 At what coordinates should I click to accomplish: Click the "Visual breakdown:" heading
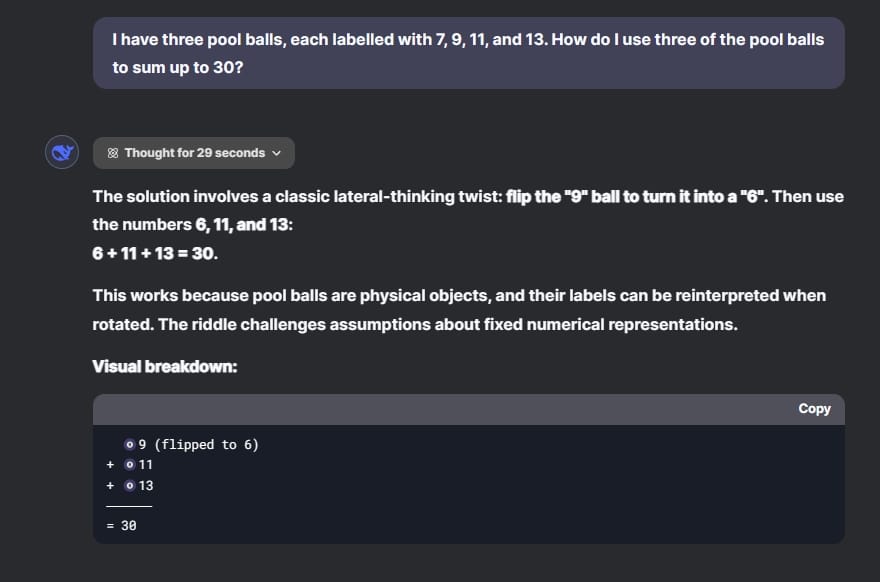[x=165, y=366]
